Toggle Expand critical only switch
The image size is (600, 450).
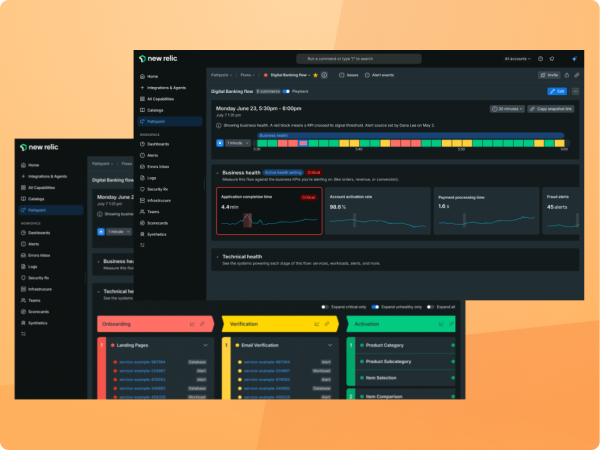pyautogui.click(x=325, y=307)
